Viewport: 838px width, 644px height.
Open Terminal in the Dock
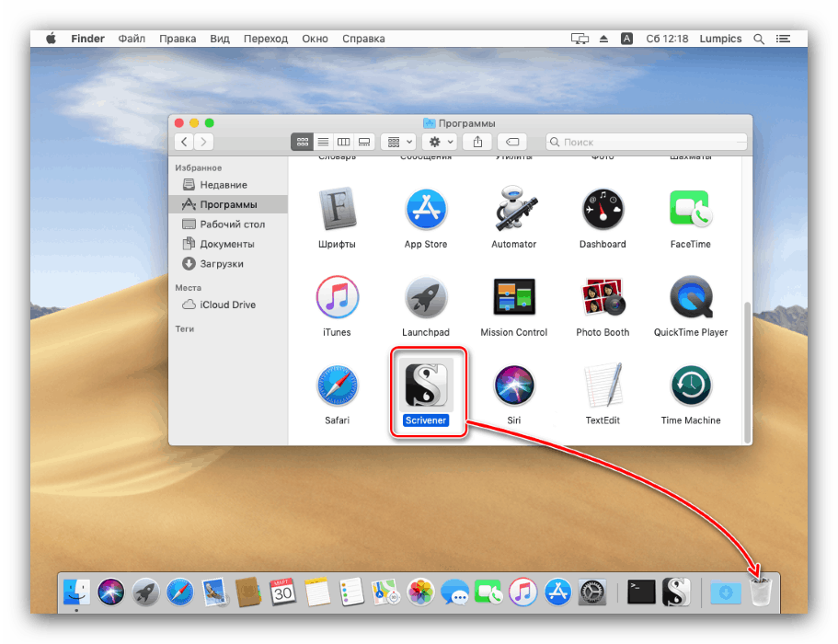[x=641, y=592]
